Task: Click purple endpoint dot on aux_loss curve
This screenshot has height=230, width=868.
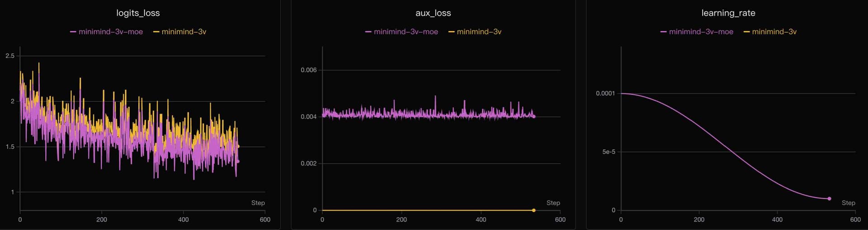Action: (x=534, y=116)
